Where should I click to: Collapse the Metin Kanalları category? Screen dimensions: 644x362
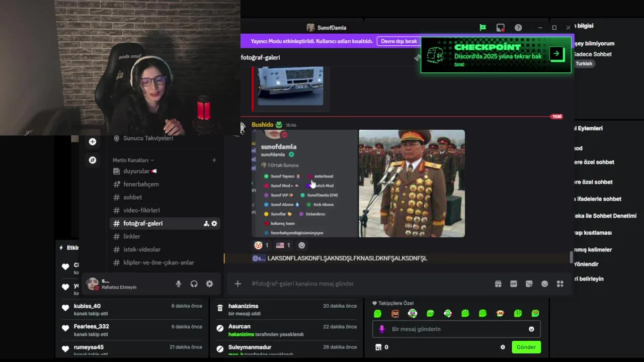[x=133, y=160]
